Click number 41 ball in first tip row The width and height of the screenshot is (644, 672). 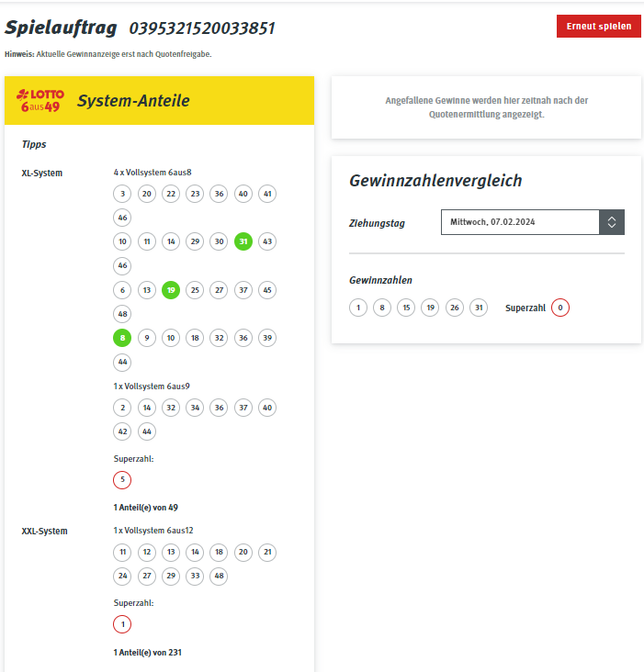coord(267,194)
